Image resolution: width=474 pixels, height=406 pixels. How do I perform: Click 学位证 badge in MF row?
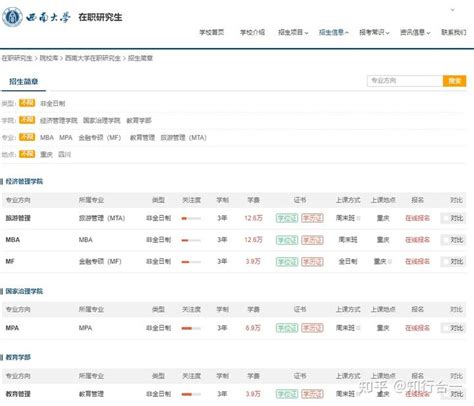click(x=287, y=262)
